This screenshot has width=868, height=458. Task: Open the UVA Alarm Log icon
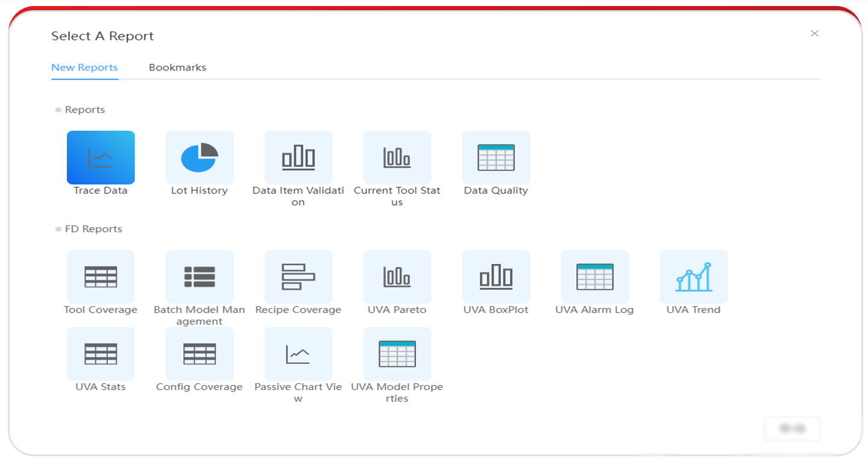(595, 277)
